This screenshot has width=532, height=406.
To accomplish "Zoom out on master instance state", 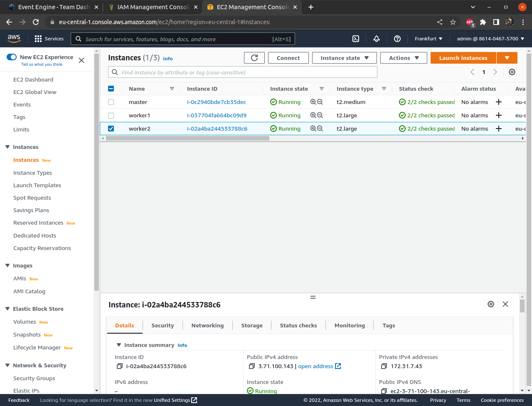I will (320, 102).
